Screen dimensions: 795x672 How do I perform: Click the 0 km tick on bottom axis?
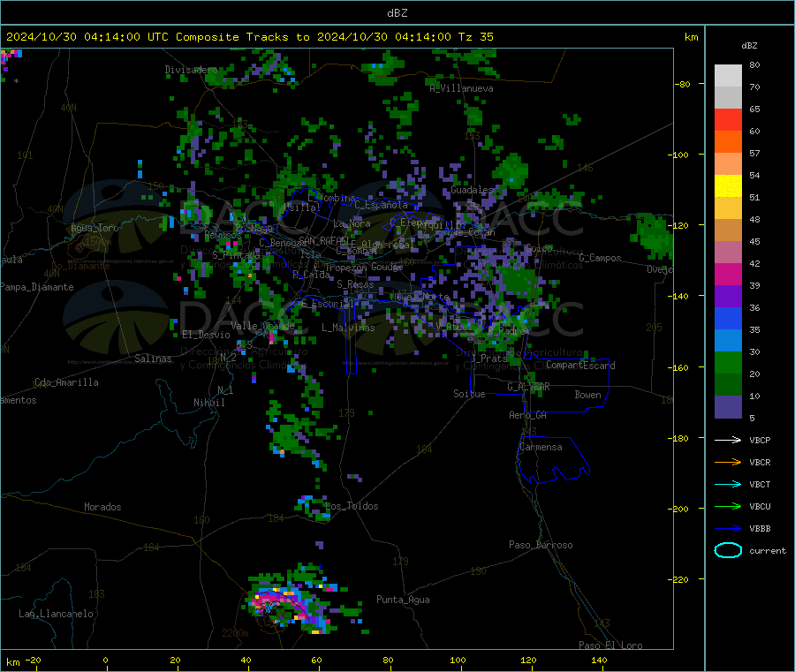point(105,660)
